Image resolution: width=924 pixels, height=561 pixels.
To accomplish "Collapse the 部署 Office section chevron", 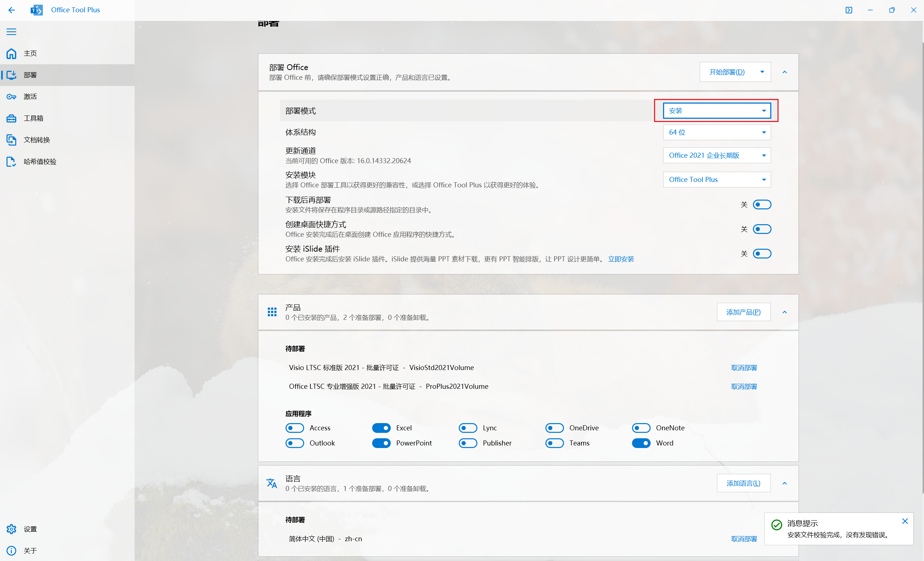I will [x=785, y=72].
